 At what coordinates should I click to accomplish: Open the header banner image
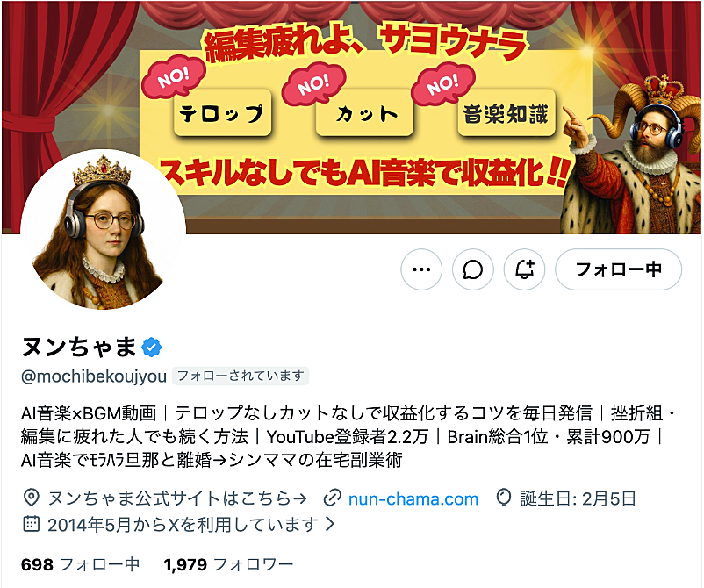click(x=352, y=117)
